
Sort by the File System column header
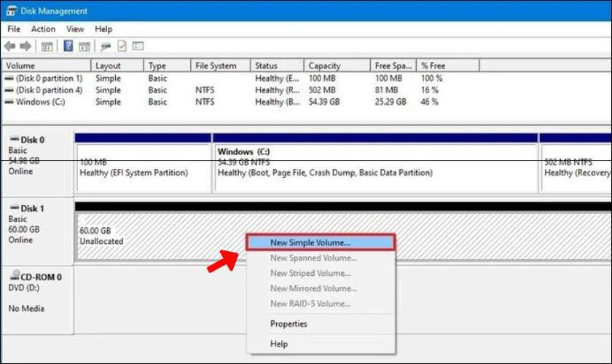pos(221,66)
